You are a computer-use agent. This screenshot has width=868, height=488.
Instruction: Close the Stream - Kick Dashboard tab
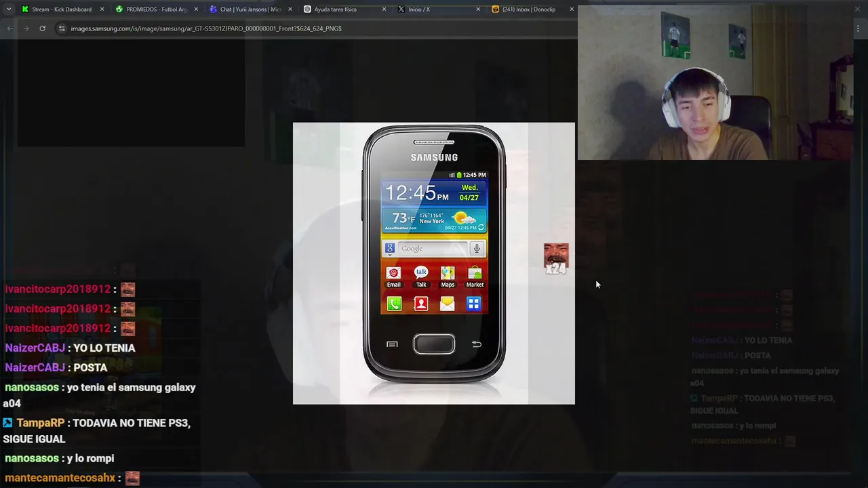pos(102,9)
